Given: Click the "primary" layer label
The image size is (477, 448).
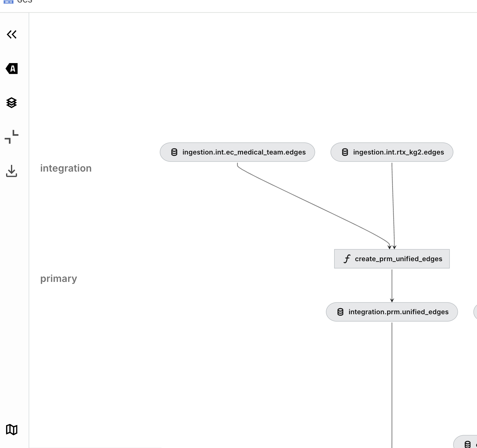Looking at the screenshot, I should (x=58, y=278).
